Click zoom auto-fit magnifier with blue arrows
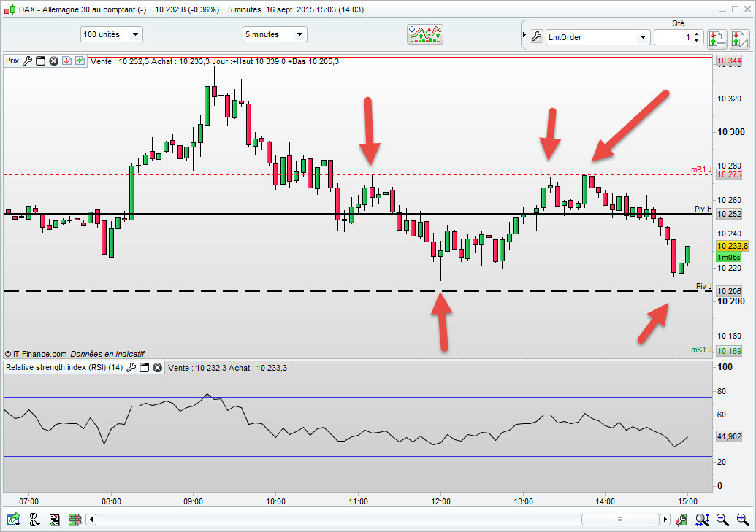 click(x=702, y=520)
